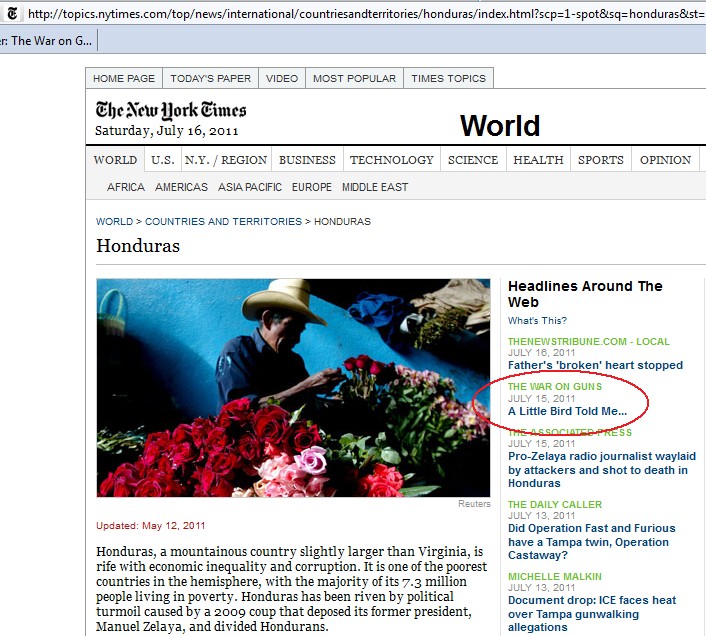Click the World section heading
Viewport: 706px width, 636px height.
click(500, 126)
